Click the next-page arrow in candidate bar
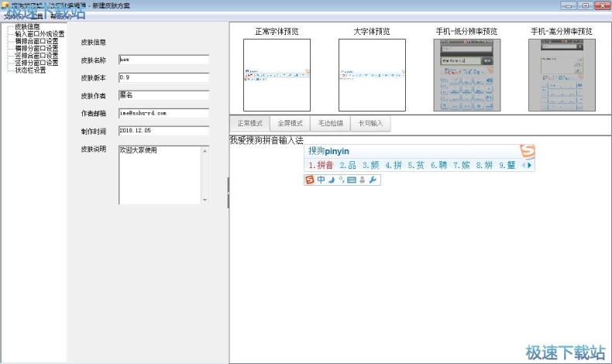This screenshot has height=364, width=612. [530, 165]
